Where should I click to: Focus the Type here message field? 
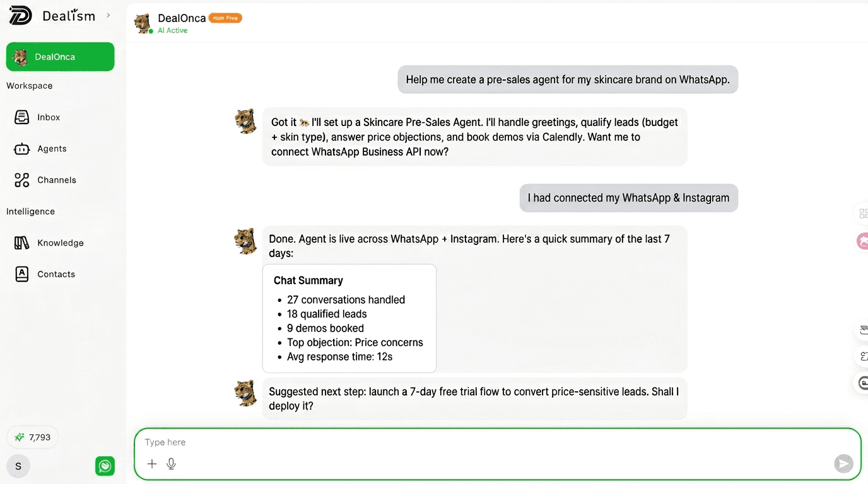(497, 442)
